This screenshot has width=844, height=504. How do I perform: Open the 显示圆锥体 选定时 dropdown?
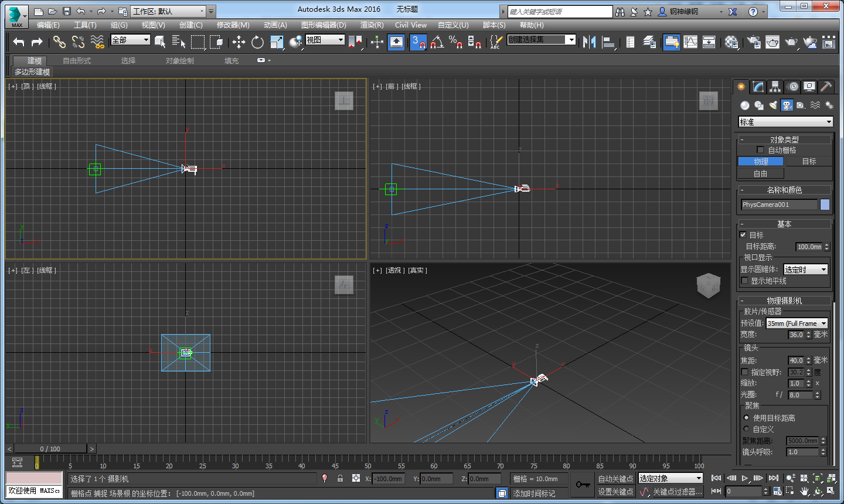806,270
